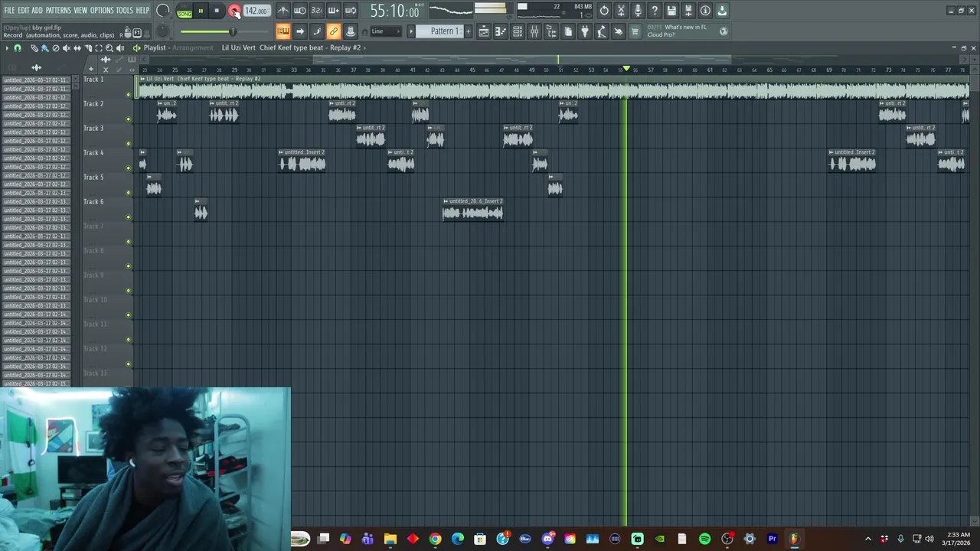
Task: Click the main pitch knob
Action: pyautogui.click(x=163, y=31)
